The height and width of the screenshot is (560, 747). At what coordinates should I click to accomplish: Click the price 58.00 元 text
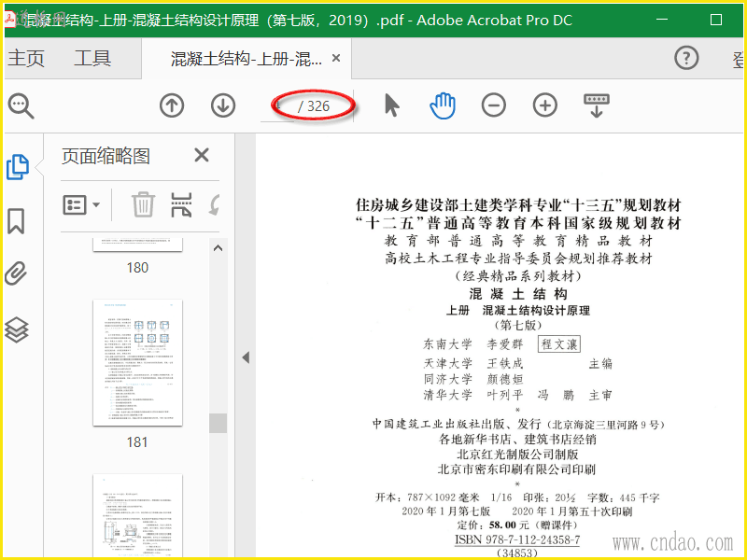click(x=509, y=525)
